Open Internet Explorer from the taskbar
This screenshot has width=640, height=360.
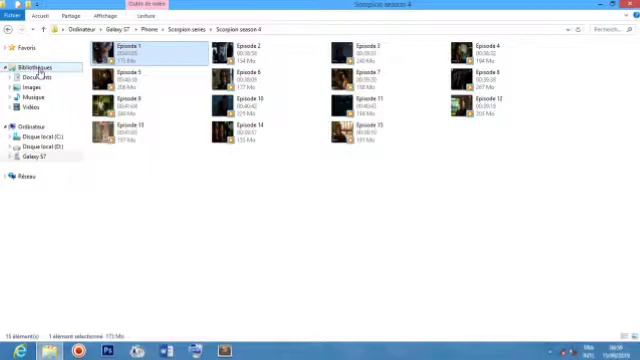click(x=20, y=351)
